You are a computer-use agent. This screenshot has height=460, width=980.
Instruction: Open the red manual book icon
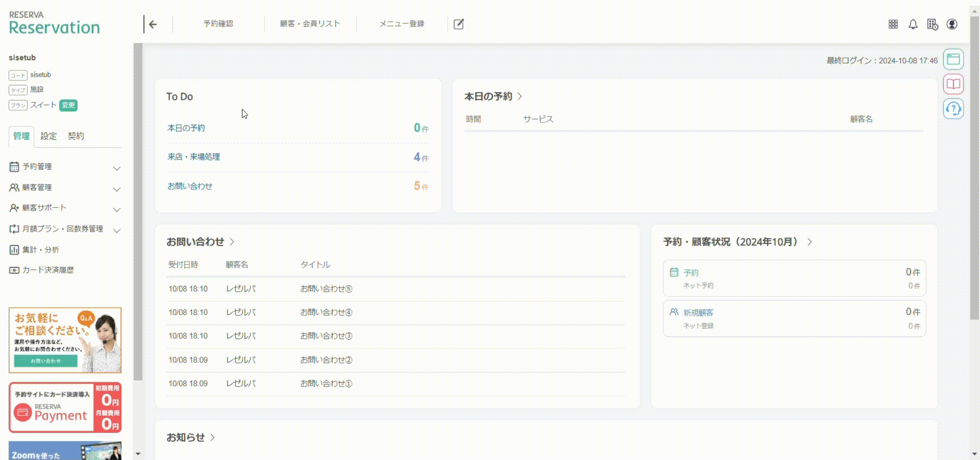point(953,84)
